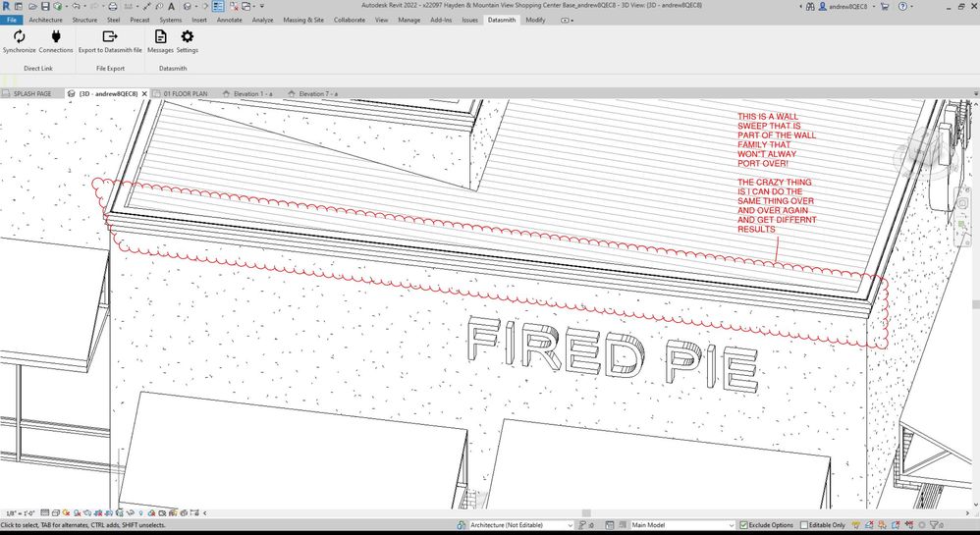Viewport: 980px width, 535px height.
Task: Click the design options icon in status bar
Action: click(x=610, y=525)
